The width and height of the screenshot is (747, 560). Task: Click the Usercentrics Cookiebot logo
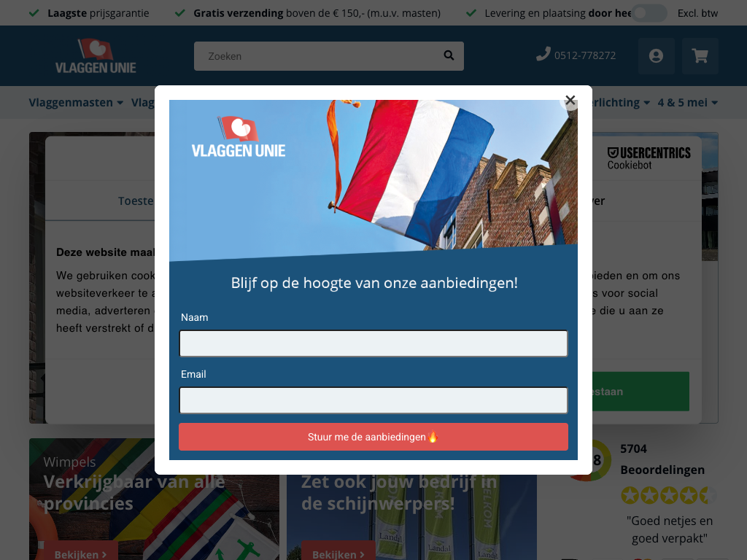click(649, 158)
